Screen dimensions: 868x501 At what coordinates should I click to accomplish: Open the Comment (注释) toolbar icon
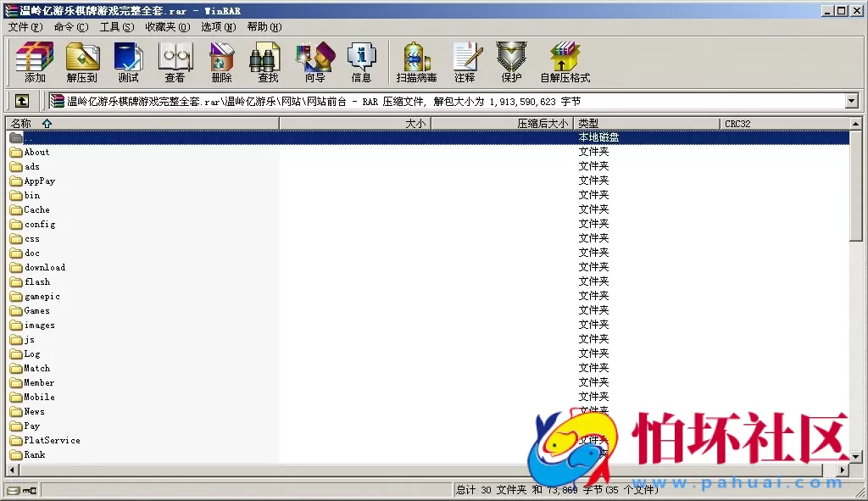click(465, 63)
